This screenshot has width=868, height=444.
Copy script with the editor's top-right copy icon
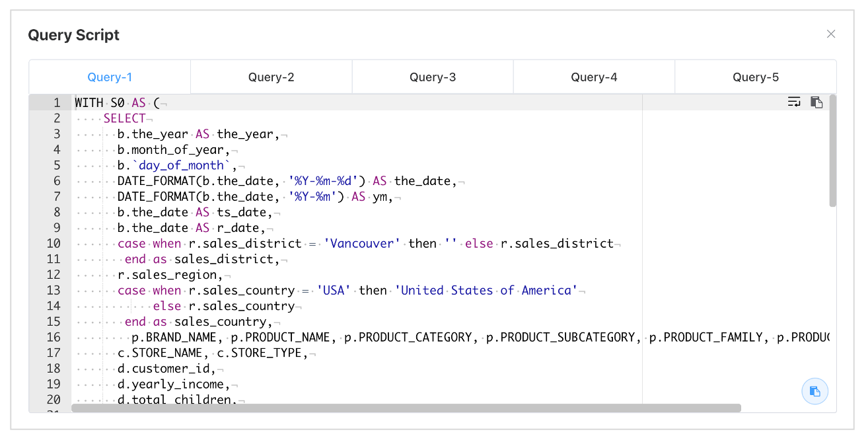816,102
